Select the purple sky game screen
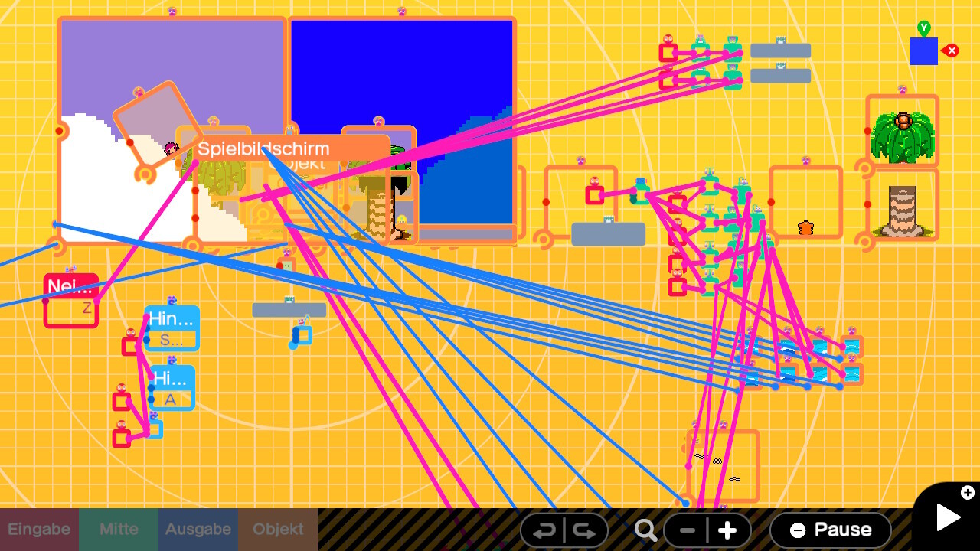980x551 pixels. pos(172,77)
